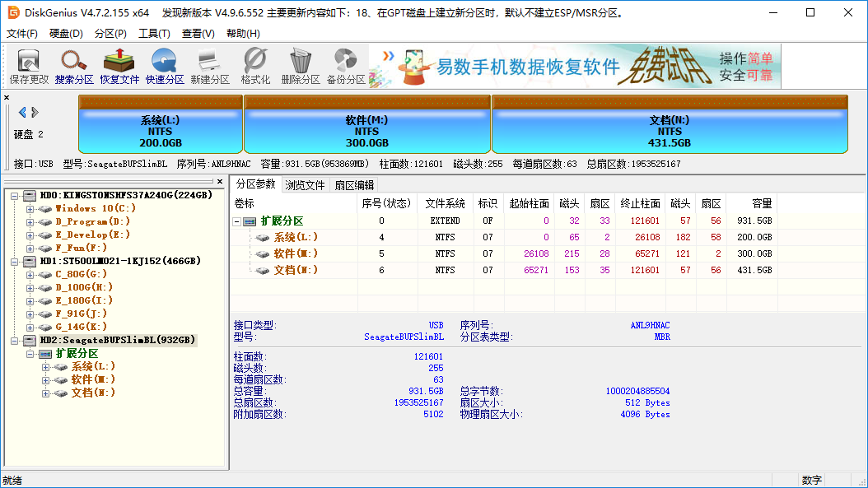Collapse the HD1 ST500LM021 disk node
The height and width of the screenshot is (488, 868).
pyautogui.click(x=15, y=262)
